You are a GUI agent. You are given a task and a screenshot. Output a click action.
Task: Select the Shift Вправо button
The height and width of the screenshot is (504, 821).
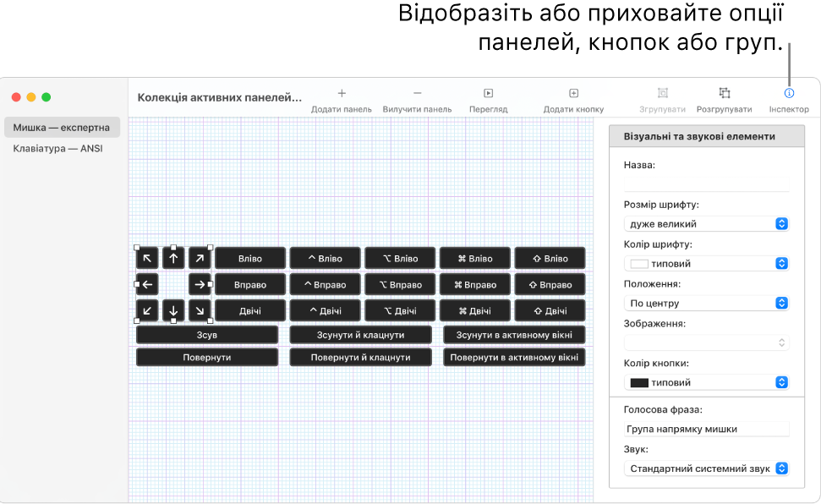pyautogui.click(x=550, y=284)
